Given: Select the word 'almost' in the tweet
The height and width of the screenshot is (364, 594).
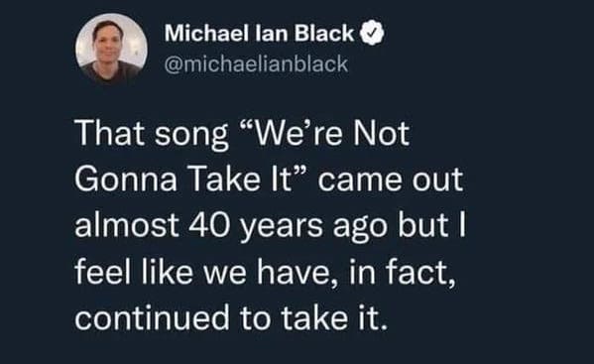Looking at the screenshot, I should (x=127, y=225).
